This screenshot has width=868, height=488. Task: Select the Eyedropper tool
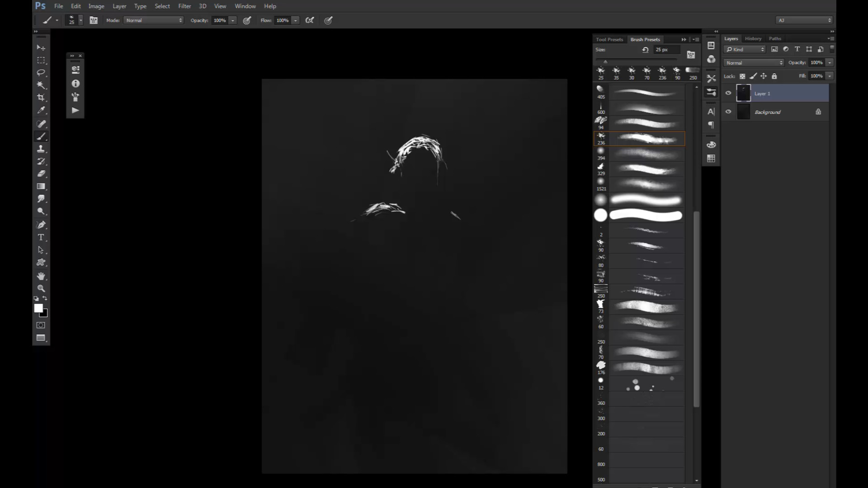click(x=41, y=110)
